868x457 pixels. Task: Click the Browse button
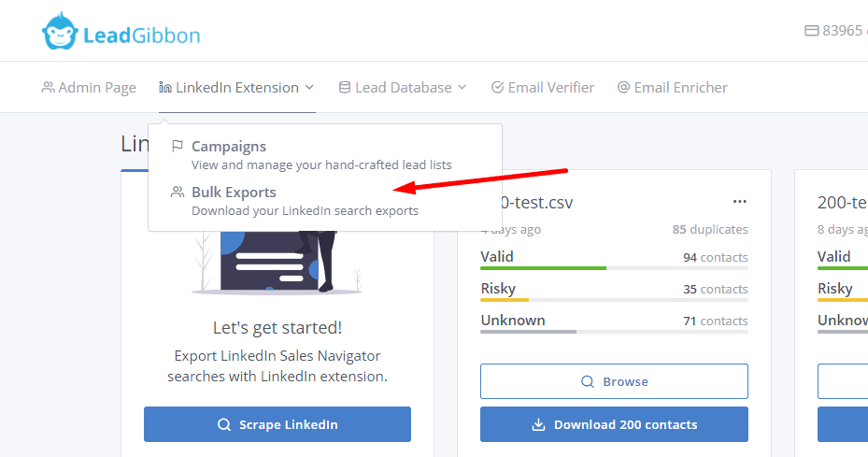click(614, 381)
